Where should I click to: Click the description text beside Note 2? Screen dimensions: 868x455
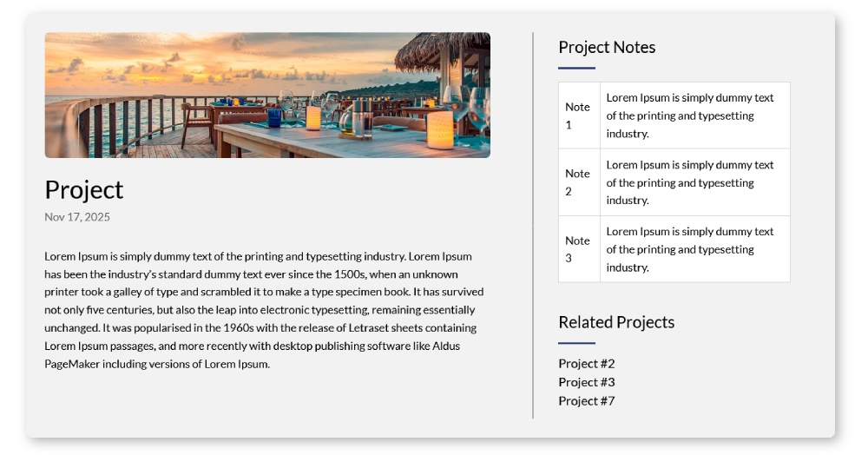[x=689, y=182]
